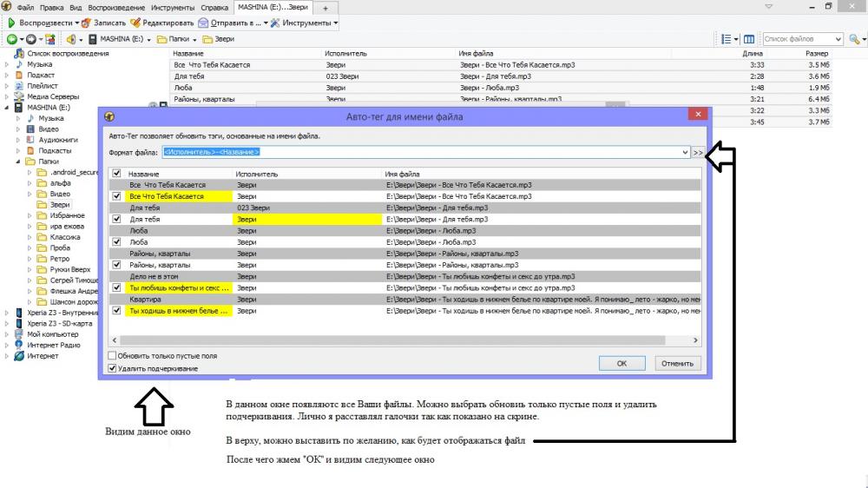Collapse the MASHINA (E:) tree node

tap(7, 108)
